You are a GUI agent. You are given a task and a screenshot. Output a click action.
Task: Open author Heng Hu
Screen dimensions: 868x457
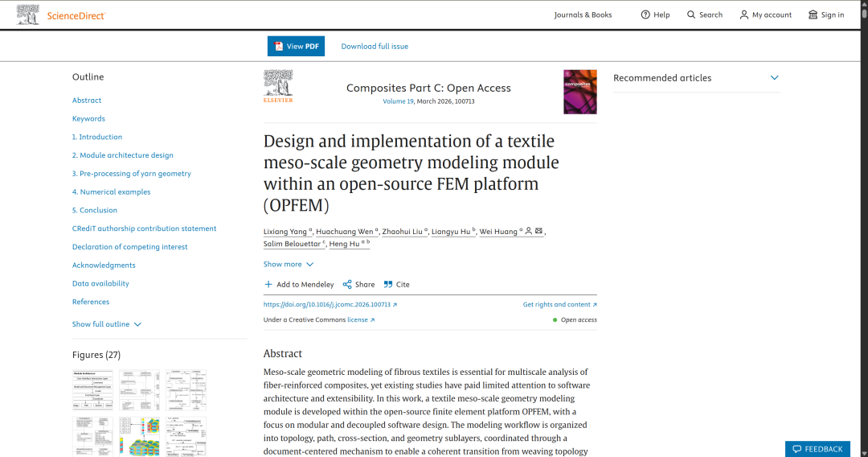pyautogui.click(x=350, y=244)
